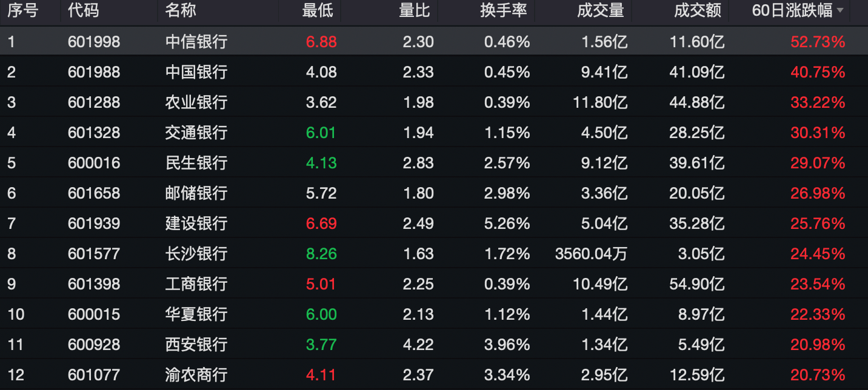Click stock code 601328

coord(94,133)
